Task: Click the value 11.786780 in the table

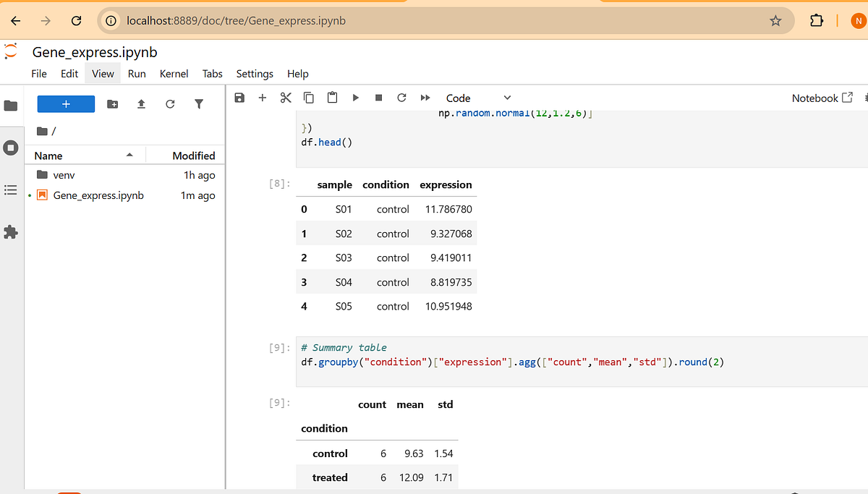Action: click(x=448, y=209)
